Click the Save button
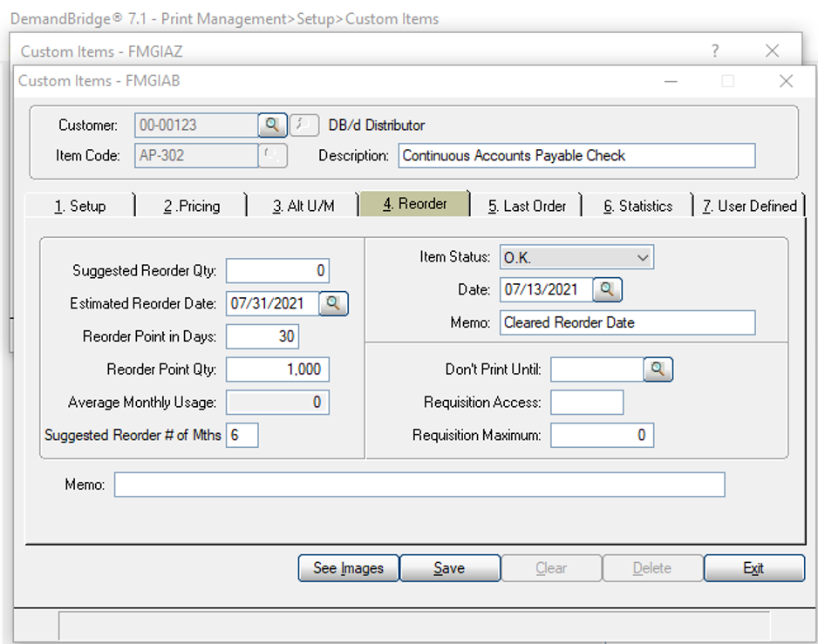The height and width of the screenshot is (644, 818). (450, 568)
